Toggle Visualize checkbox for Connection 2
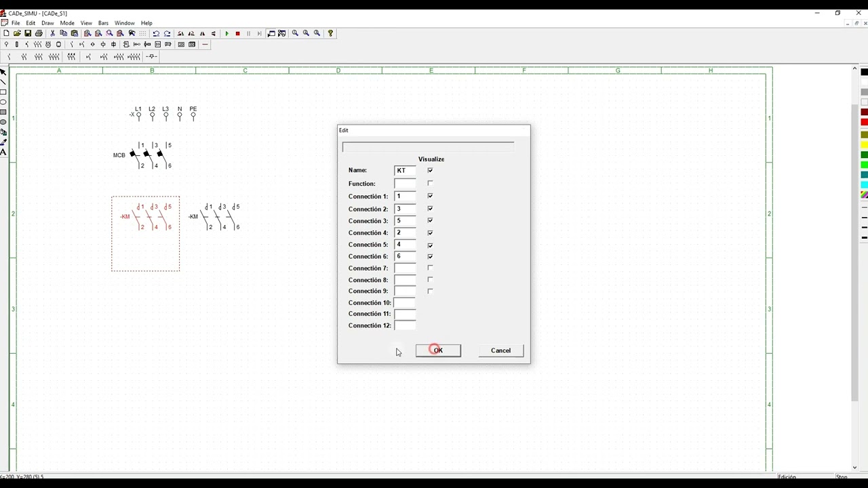Image resolution: width=868 pixels, height=488 pixels. (430, 209)
